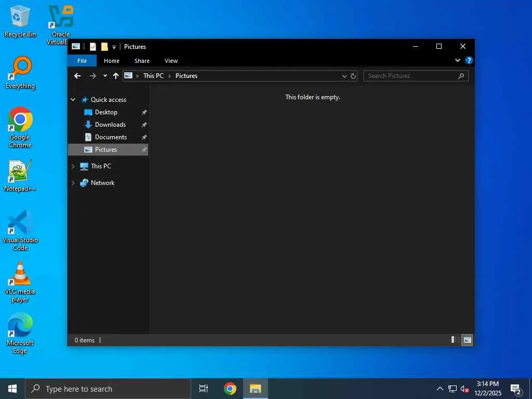532x399 pixels.
Task: Go back with the Back arrow
Action: pyautogui.click(x=77, y=76)
